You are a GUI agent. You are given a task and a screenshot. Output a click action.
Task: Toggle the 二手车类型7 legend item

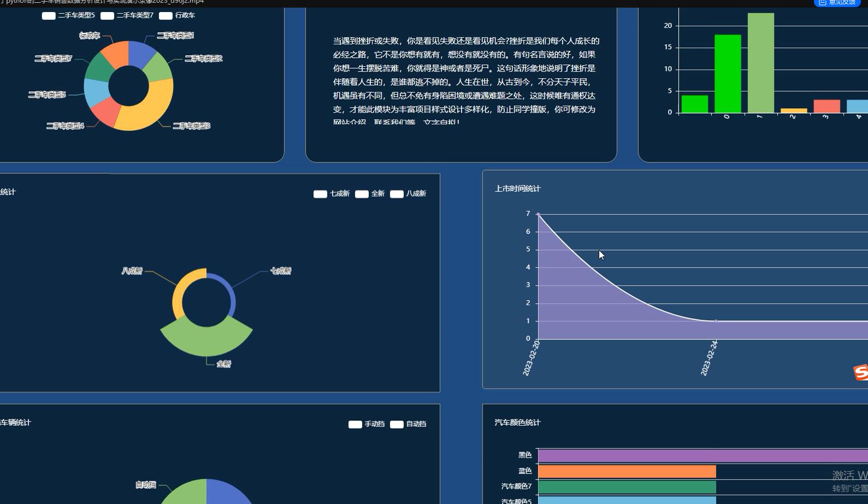pyautogui.click(x=127, y=15)
